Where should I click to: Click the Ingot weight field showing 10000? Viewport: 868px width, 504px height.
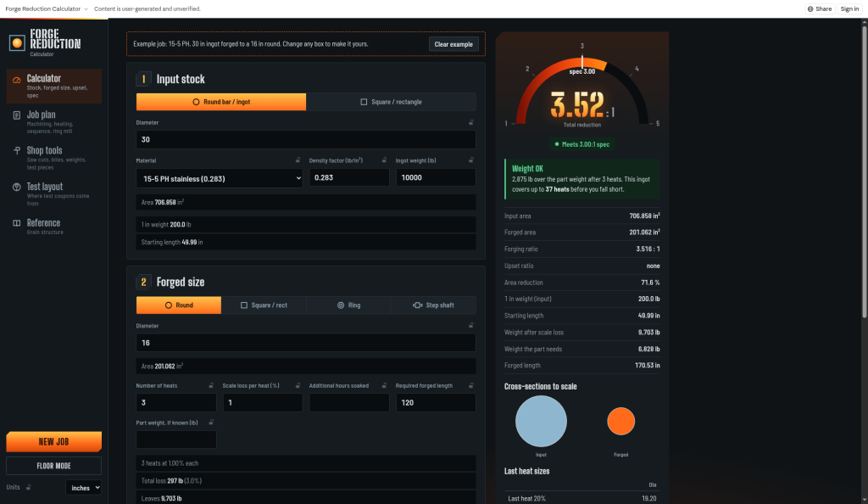point(436,178)
